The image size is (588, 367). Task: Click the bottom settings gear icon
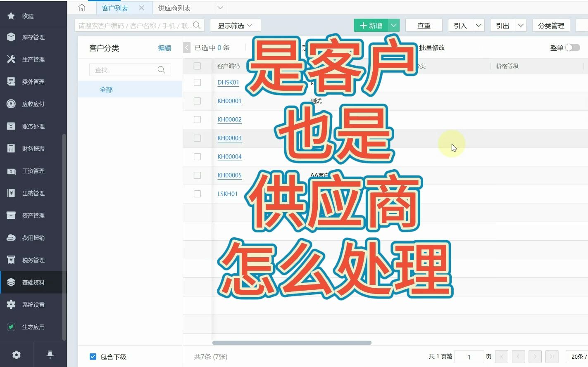pyautogui.click(x=17, y=355)
